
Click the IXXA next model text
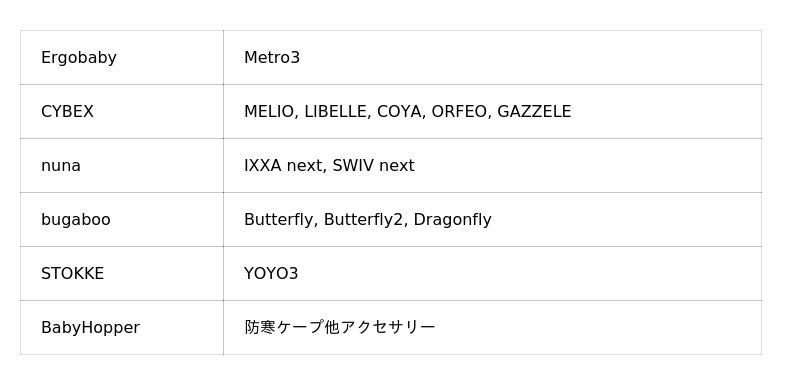point(285,166)
